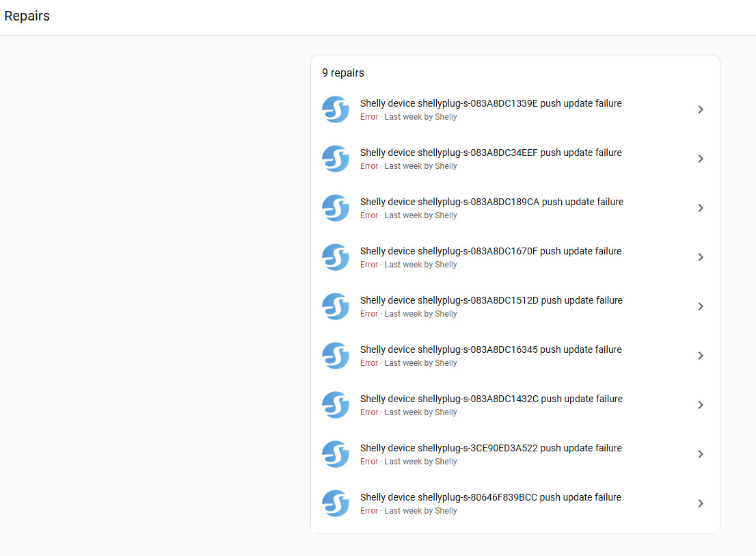The width and height of the screenshot is (756, 556).
Task: Open shellyplug-s-083A8DC1670F push update failure
Action: point(491,252)
